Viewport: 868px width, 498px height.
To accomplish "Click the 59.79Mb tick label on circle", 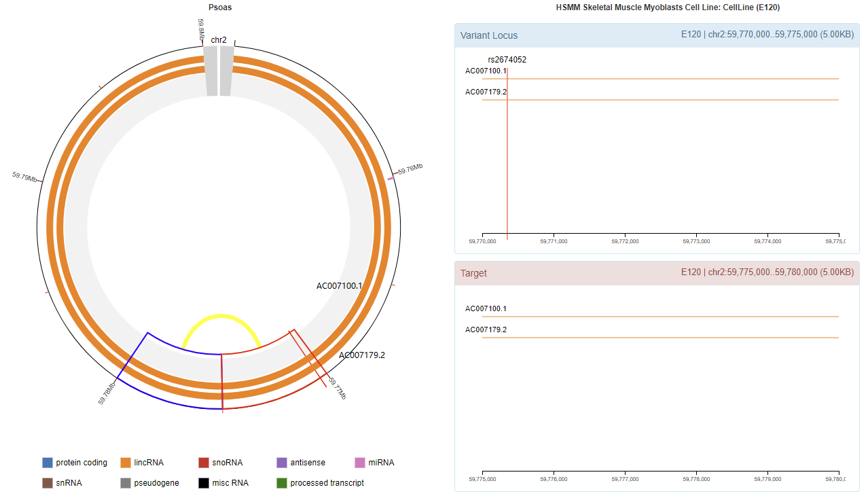I will pyautogui.click(x=24, y=177).
